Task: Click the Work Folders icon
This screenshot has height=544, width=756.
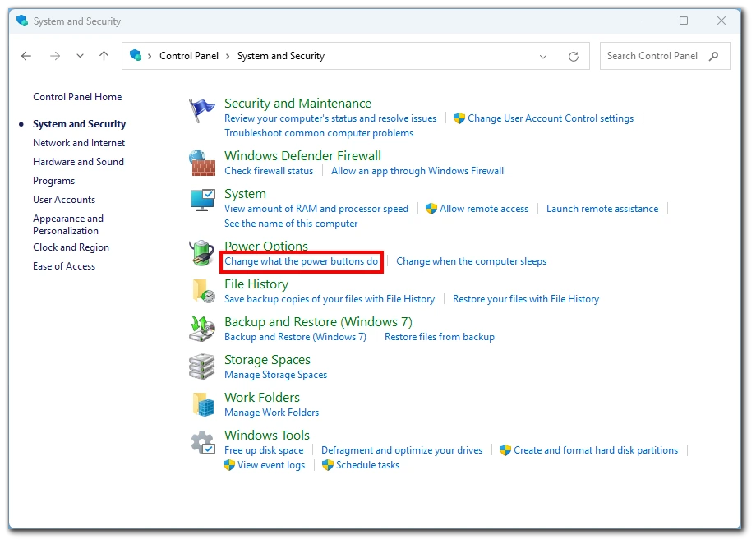Action: point(203,404)
